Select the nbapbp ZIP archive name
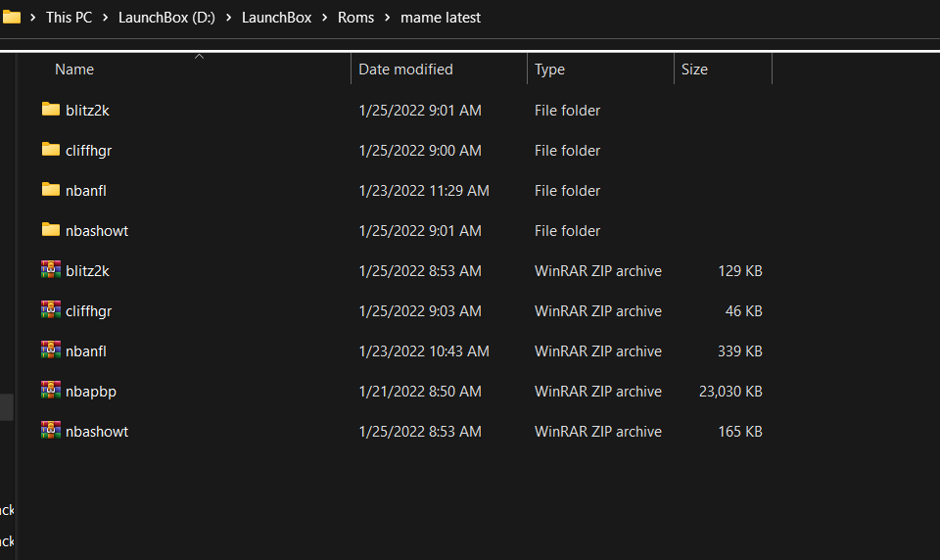 coord(91,392)
